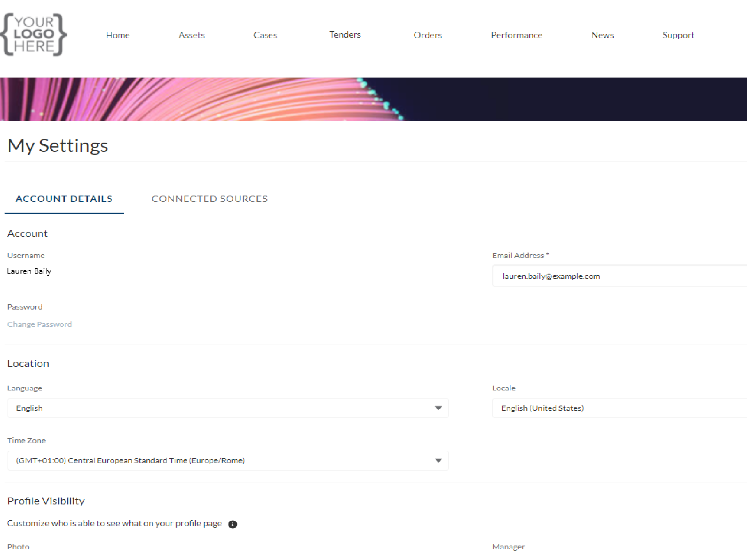Open the Tenders navigation item

click(x=345, y=35)
